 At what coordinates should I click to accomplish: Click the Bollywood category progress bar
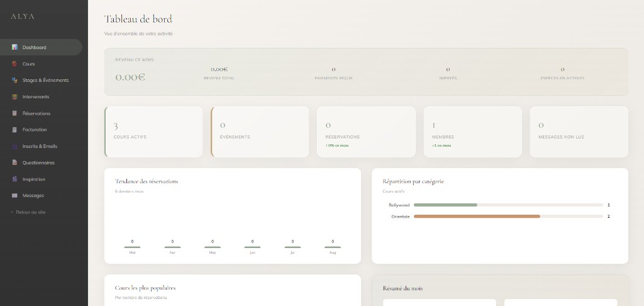[x=508, y=205]
